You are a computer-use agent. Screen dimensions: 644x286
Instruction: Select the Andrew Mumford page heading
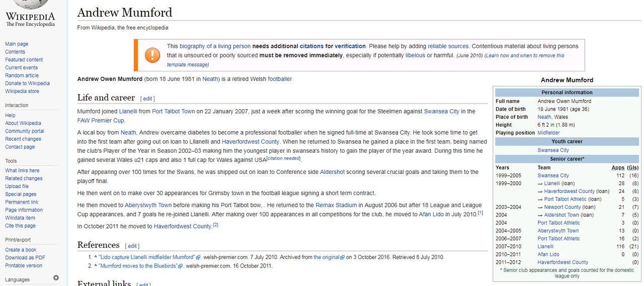[x=125, y=13]
